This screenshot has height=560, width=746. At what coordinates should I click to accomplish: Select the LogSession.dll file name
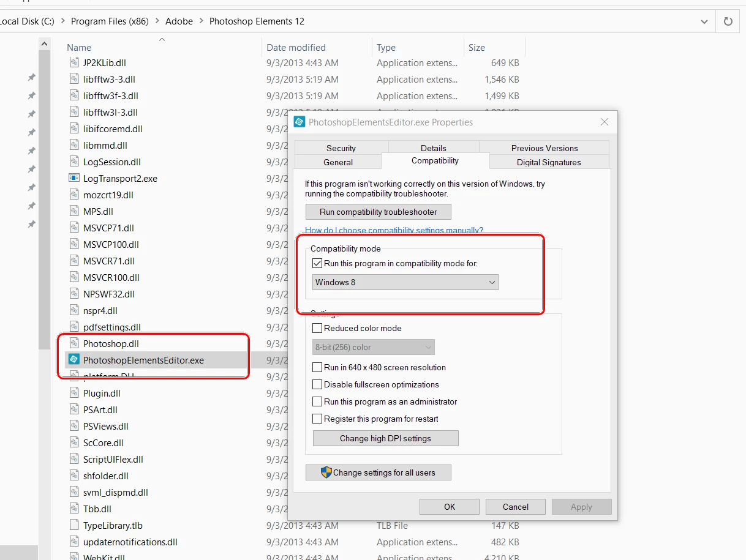[x=112, y=162]
